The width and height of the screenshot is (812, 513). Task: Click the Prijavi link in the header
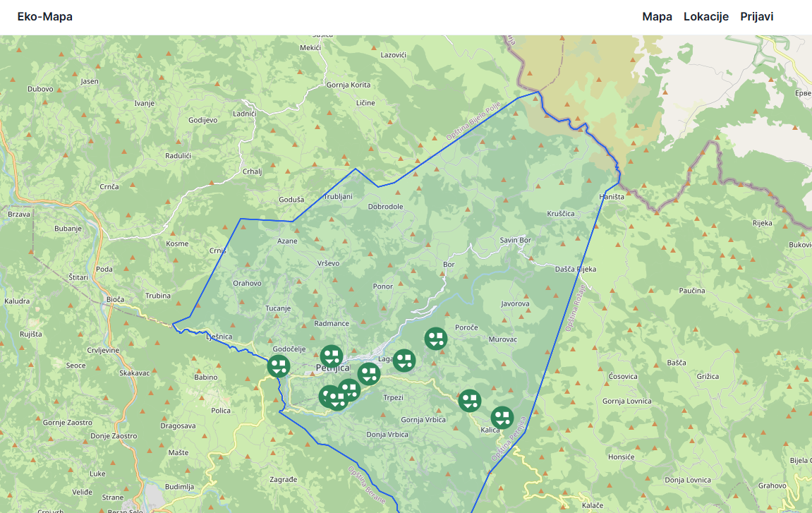click(x=756, y=17)
